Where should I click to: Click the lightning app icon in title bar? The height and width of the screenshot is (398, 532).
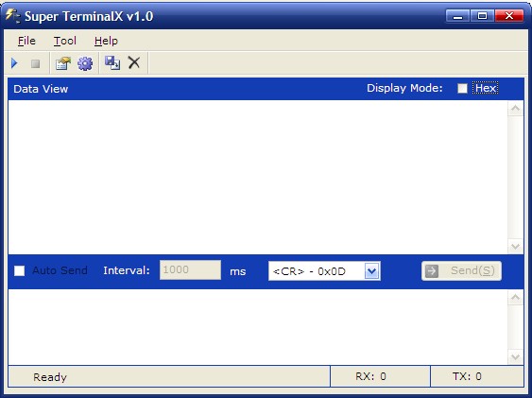tap(12, 16)
